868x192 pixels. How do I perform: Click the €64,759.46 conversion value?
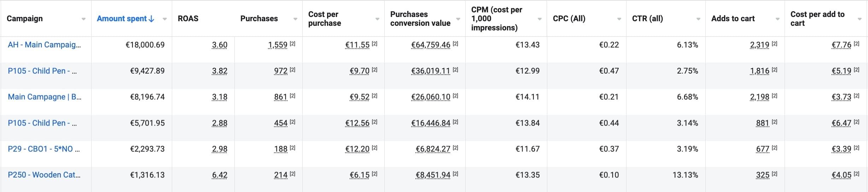pos(431,45)
